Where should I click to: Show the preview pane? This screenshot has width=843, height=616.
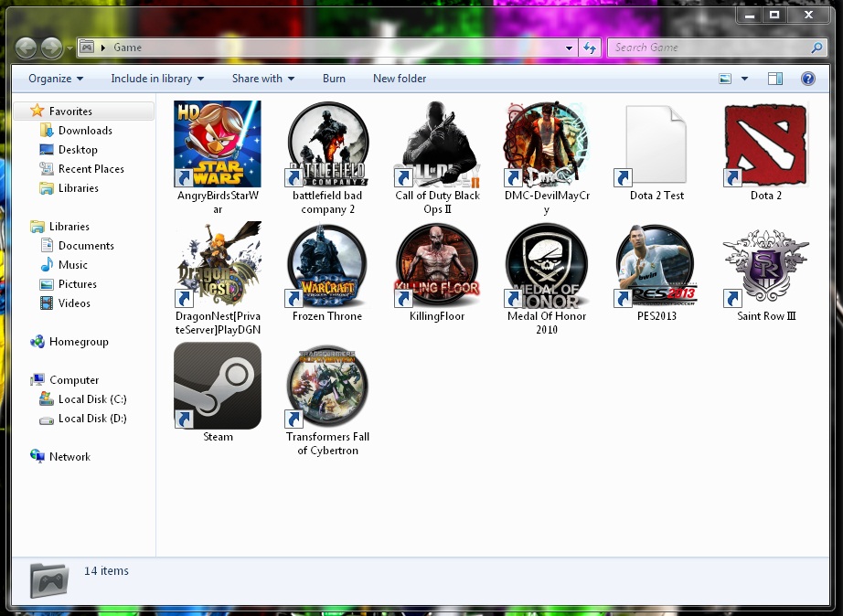point(774,79)
